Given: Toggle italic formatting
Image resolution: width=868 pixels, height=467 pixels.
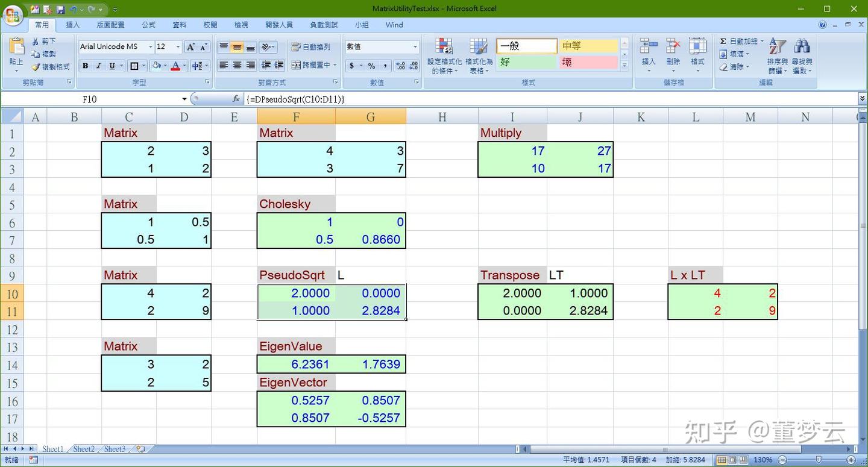Looking at the screenshot, I should (98, 66).
